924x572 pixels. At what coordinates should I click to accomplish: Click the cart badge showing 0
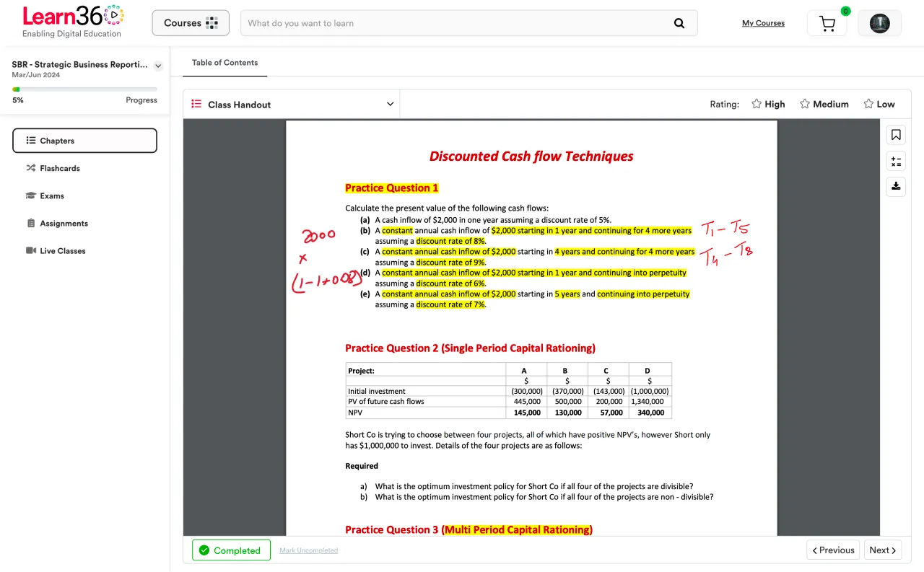[x=845, y=11]
